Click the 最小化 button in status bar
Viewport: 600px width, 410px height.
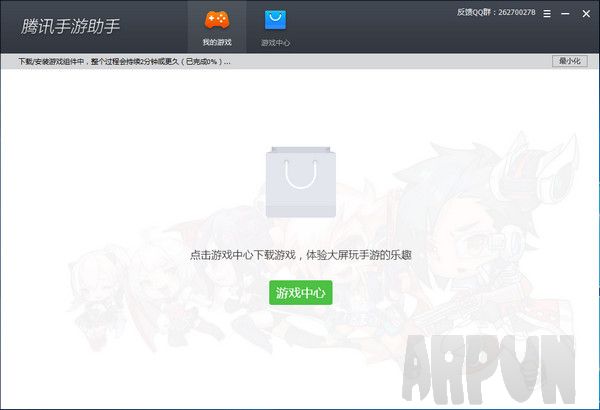click(x=569, y=61)
